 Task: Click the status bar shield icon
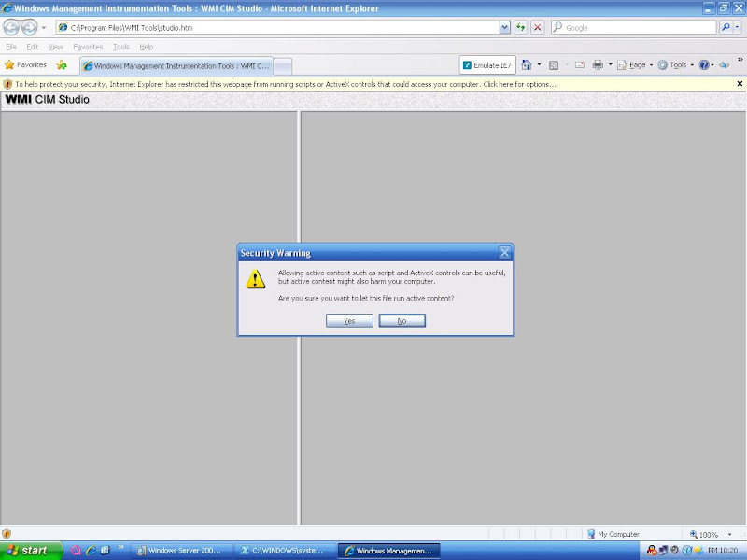tap(7, 534)
